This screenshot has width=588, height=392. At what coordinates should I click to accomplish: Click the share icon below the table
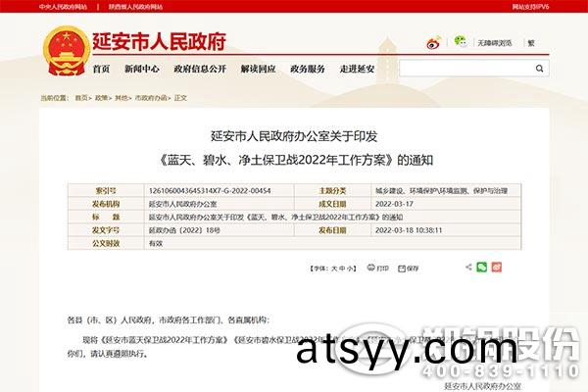pos(468,268)
